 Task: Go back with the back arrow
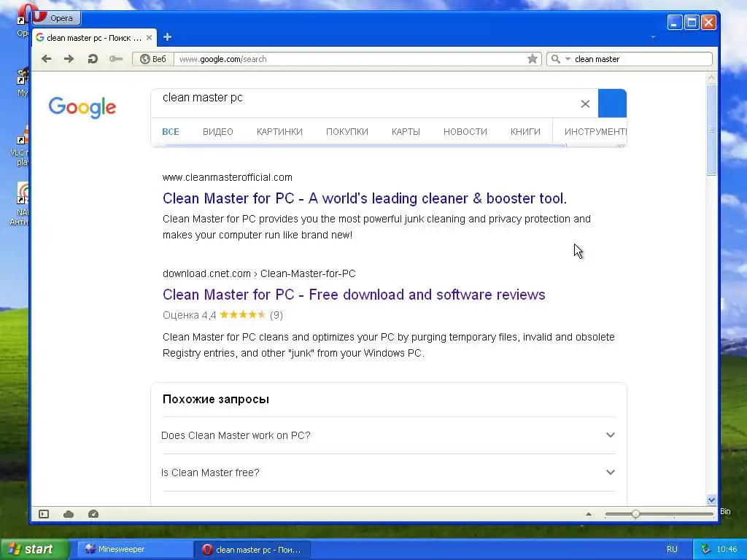(46, 58)
